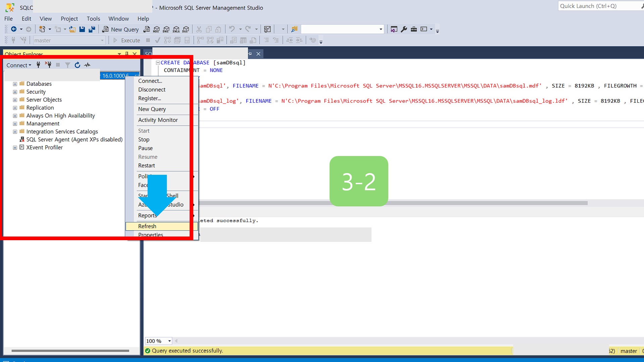Pin the Object Explorer panel

coord(127,54)
